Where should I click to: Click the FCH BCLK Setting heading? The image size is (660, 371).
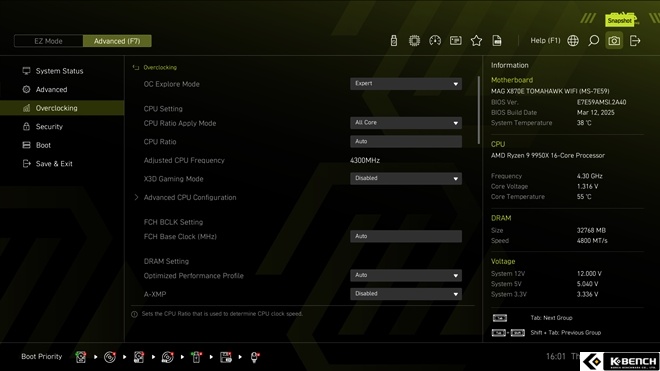(x=173, y=222)
